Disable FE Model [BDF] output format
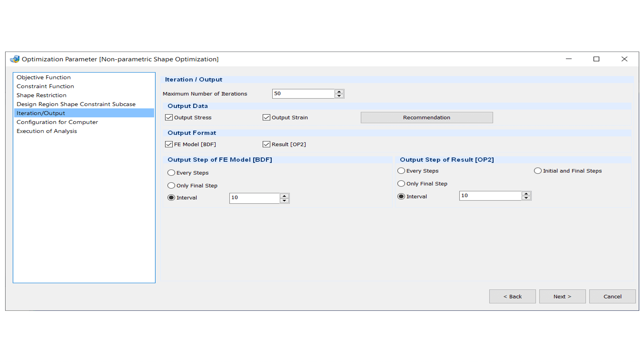Viewport: 644px width, 362px height. [x=169, y=144]
